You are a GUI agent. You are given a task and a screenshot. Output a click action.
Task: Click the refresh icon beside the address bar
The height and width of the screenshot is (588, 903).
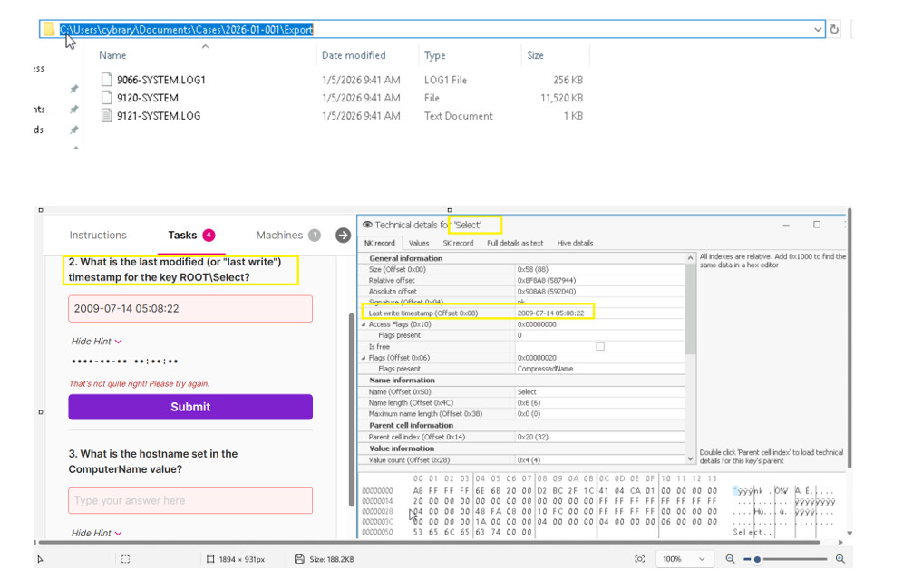(834, 29)
